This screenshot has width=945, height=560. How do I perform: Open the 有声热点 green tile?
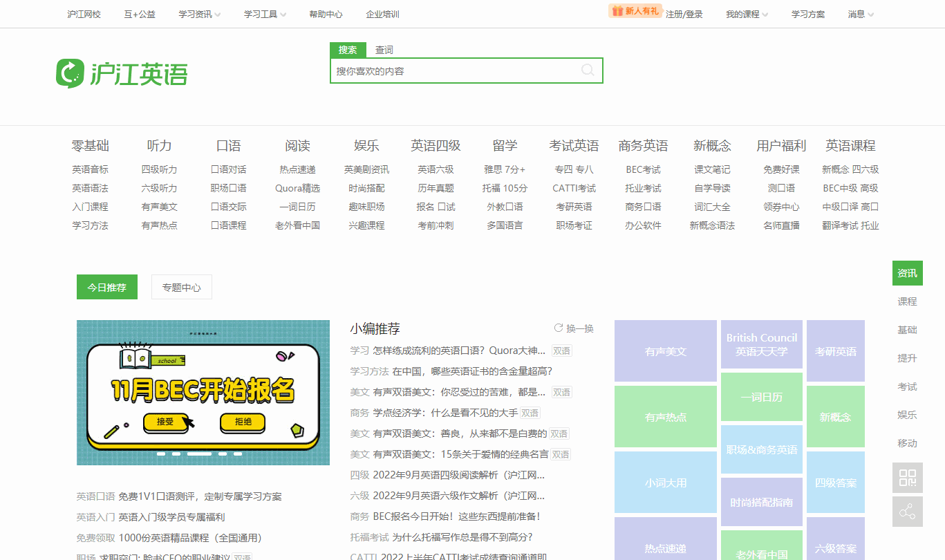point(666,417)
